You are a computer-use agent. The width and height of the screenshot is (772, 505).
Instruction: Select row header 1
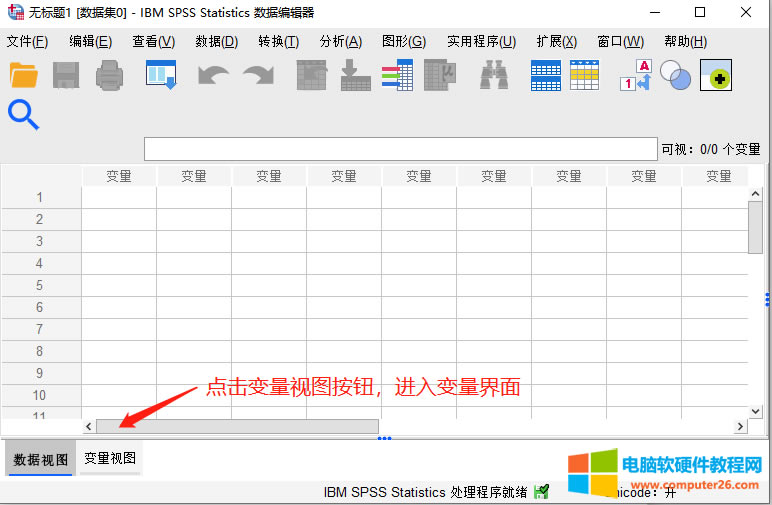(x=41, y=197)
